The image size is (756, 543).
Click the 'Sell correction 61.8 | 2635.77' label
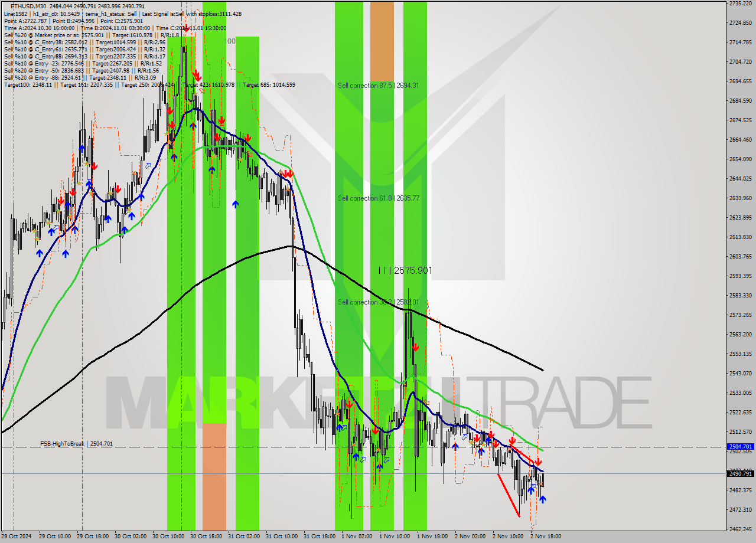tap(379, 198)
